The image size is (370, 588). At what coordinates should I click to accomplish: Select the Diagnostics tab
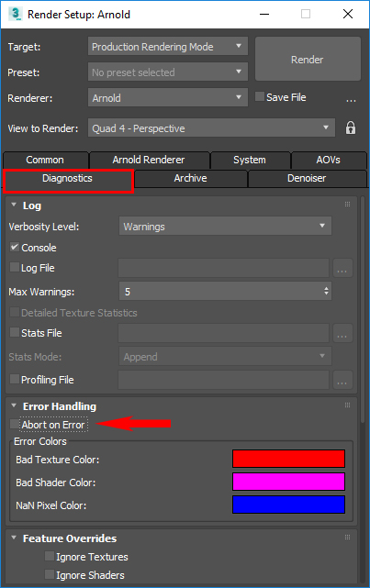[x=68, y=179]
